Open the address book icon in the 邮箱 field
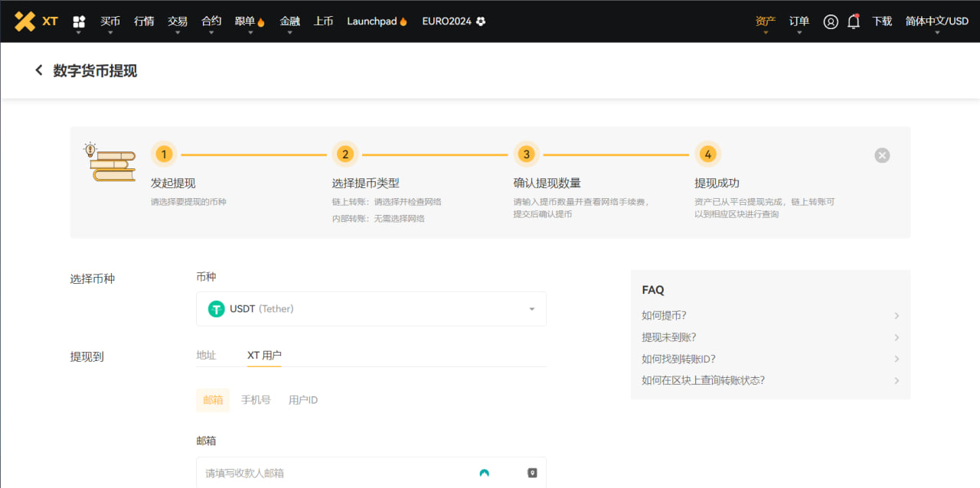 click(x=532, y=473)
